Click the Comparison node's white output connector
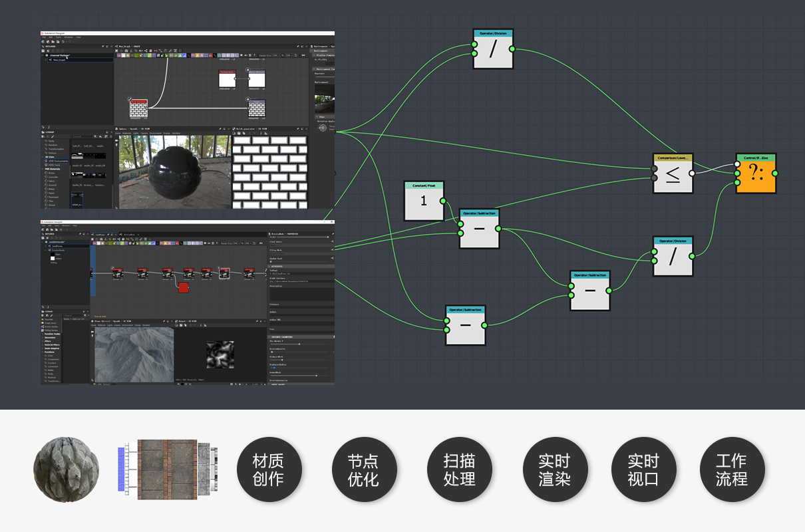 pyautogui.click(x=692, y=173)
